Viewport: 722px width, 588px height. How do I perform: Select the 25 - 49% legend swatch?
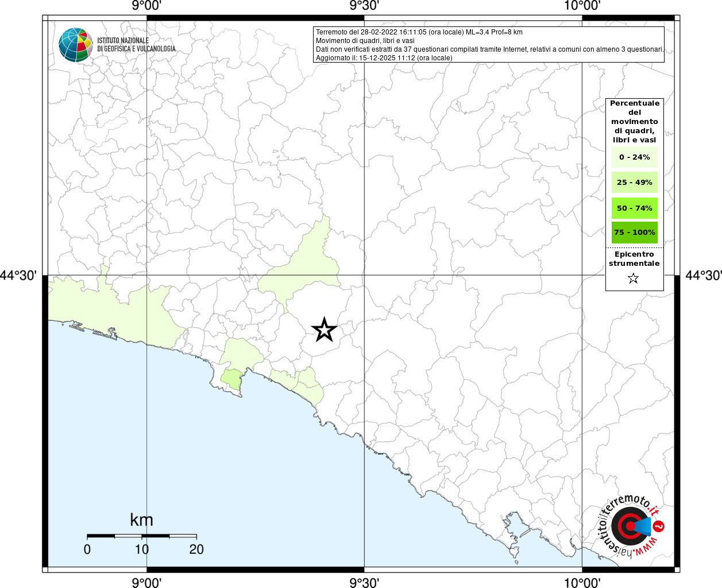pos(635,183)
